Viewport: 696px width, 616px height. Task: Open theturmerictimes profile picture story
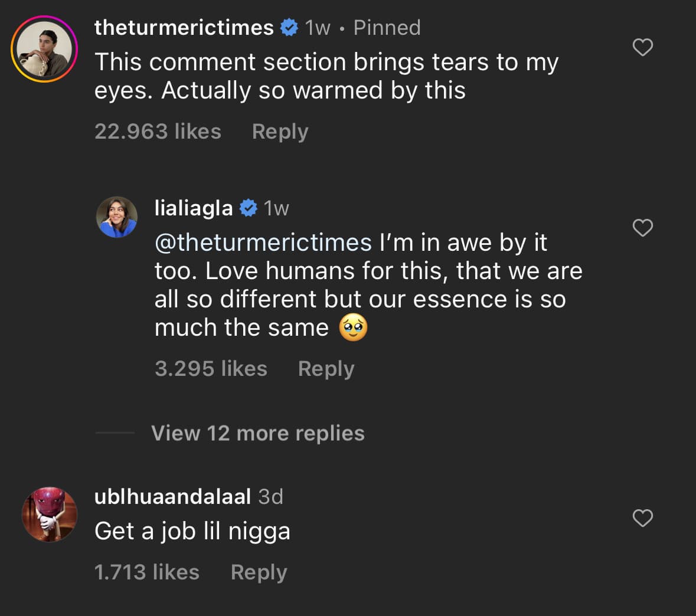pyautogui.click(x=44, y=49)
